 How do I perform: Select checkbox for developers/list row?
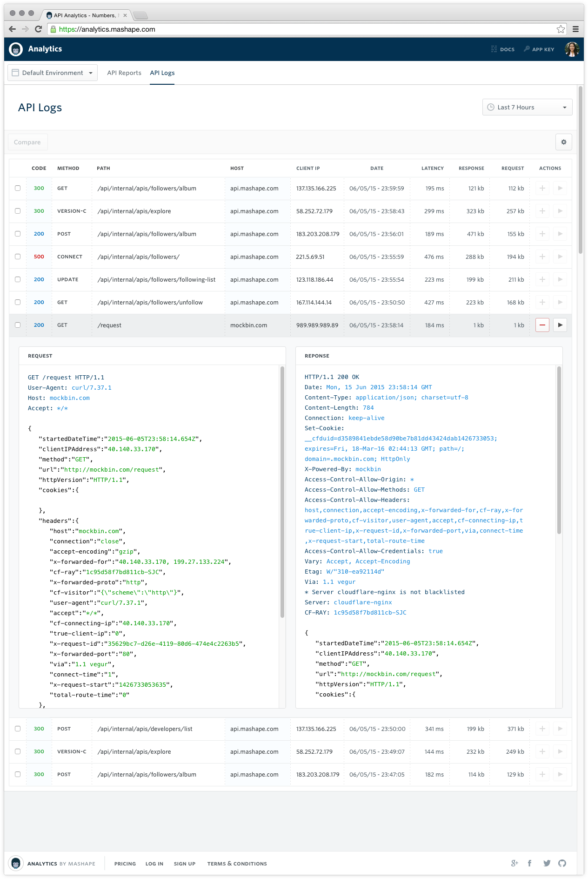(x=18, y=729)
